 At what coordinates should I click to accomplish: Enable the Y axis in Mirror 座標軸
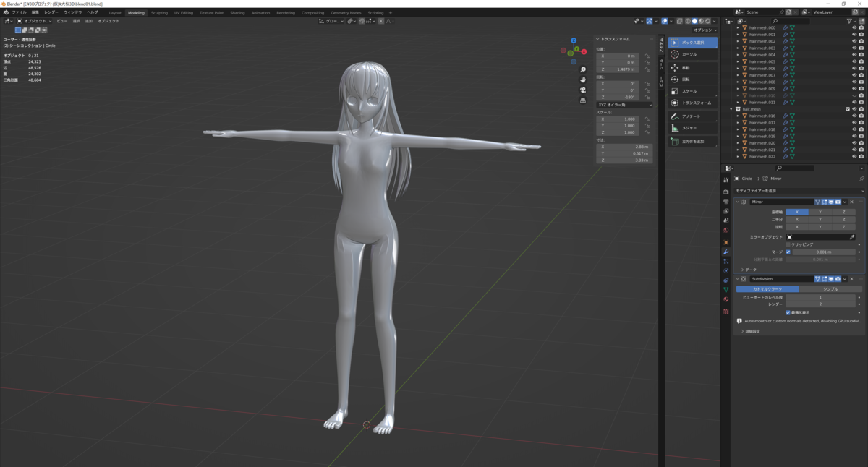(x=820, y=212)
